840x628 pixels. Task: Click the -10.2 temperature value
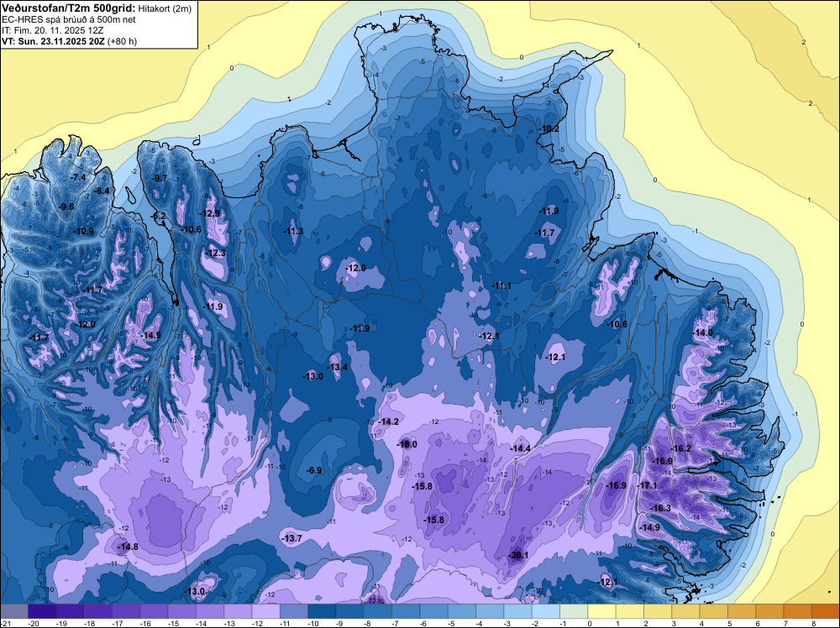pos(549,128)
